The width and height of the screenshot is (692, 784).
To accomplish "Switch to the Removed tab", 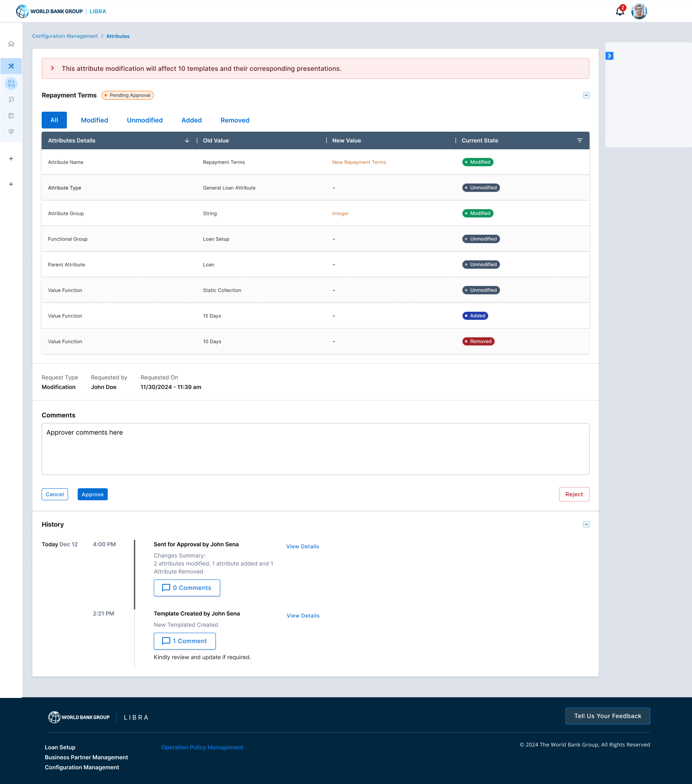I will (235, 120).
